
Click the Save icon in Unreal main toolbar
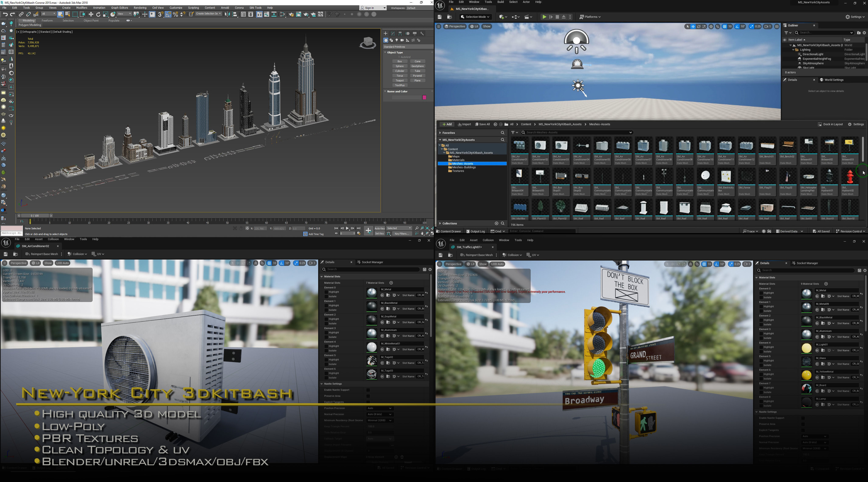(439, 17)
